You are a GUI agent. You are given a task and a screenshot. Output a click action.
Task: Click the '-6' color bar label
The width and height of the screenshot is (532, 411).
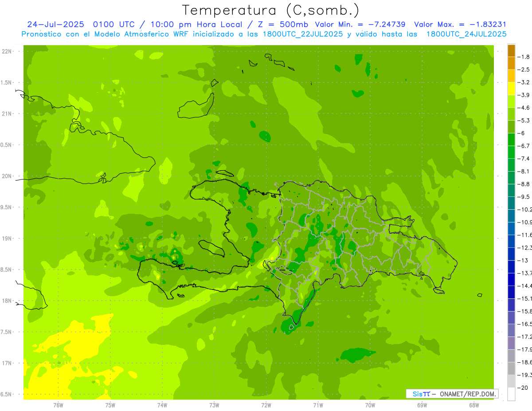click(x=522, y=133)
